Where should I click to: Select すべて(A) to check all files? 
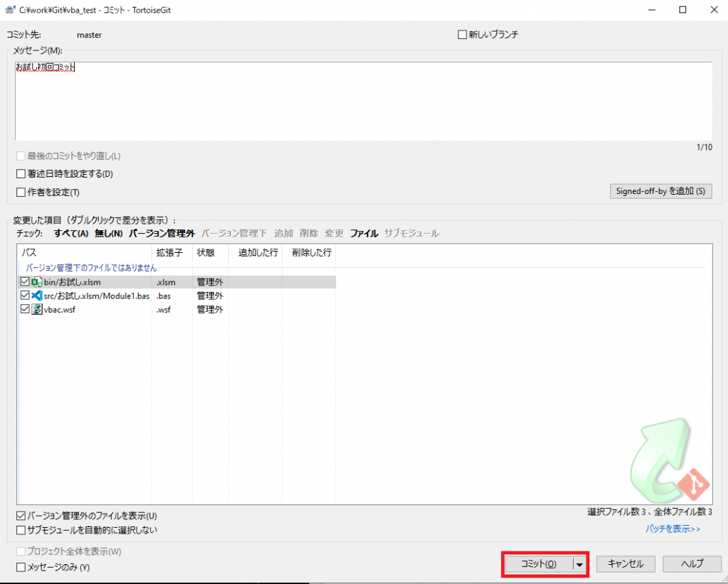click(x=69, y=233)
